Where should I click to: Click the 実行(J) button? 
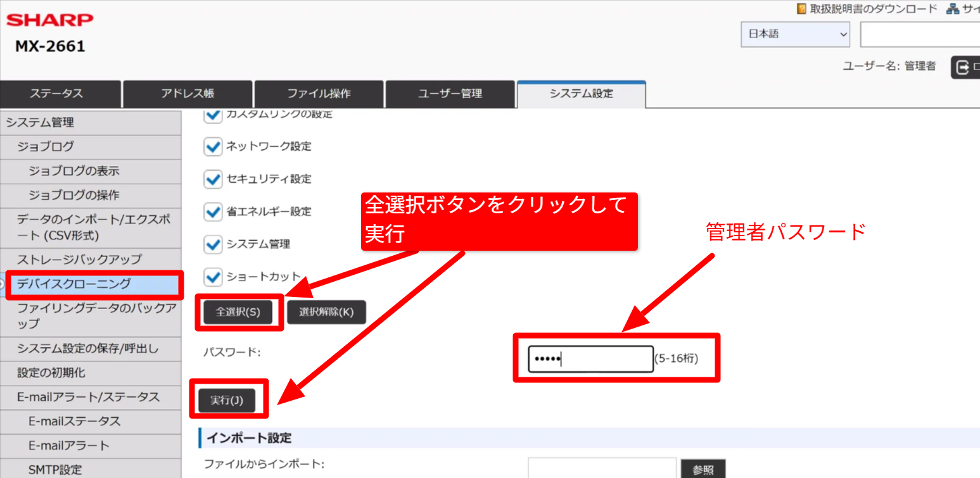point(227,401)
